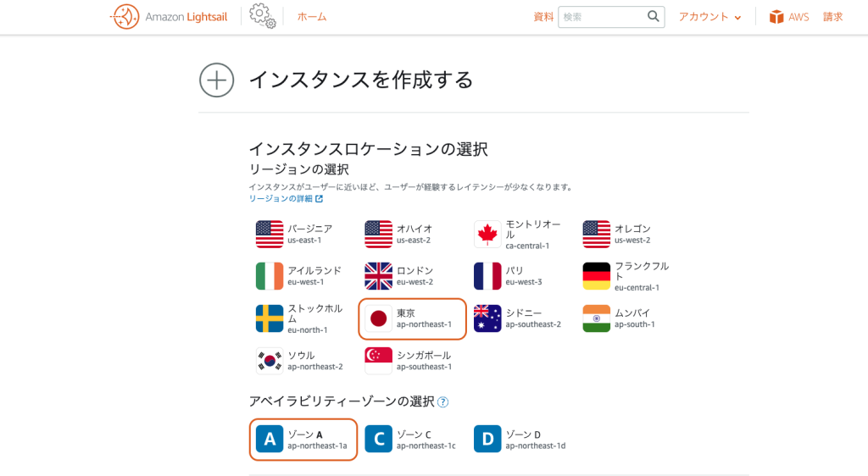Image resolution: width=868 pixels, height=476 pixels.
Task: Click the Sydney Australia flag icon
Action: [487, 318]
